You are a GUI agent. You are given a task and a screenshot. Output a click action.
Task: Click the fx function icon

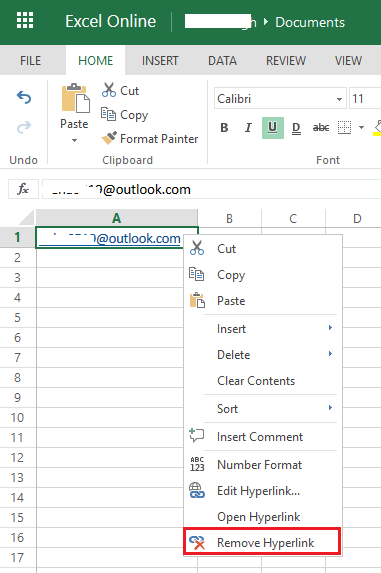click(x=23, y=189)
